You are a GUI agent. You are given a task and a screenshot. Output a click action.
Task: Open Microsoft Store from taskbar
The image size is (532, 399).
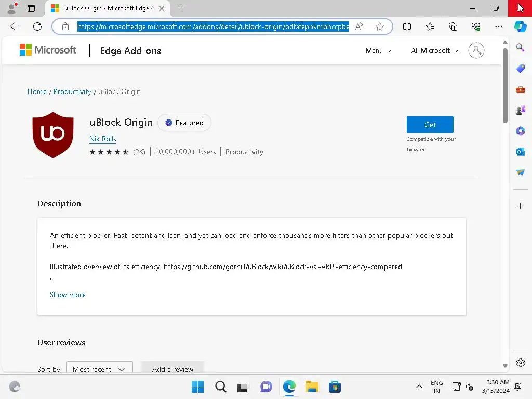tap(335, 387)
